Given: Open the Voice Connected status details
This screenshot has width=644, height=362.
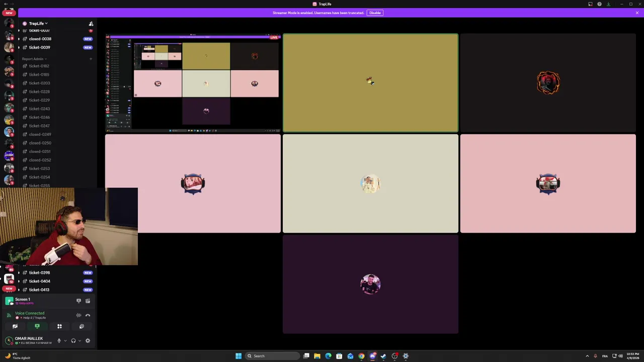Looking at the screenshot, I should pos(30,313).
